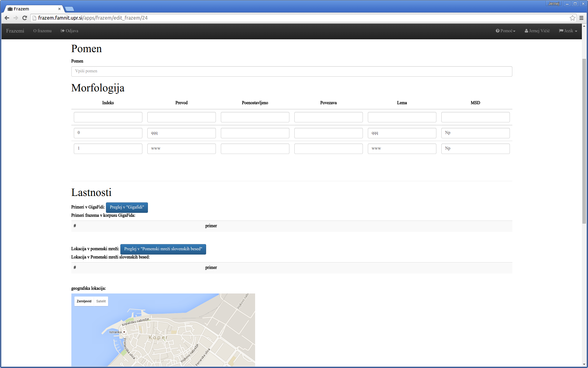Screen dimensions: 588x368
Task: Click Indeks field containing 1
Action: click(x=108, y=149)
